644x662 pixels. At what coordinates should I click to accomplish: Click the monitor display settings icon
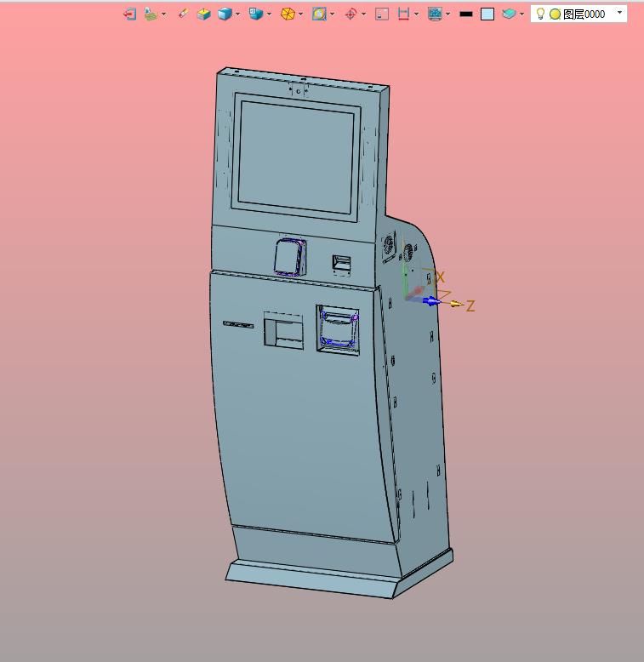coord(435,14)
